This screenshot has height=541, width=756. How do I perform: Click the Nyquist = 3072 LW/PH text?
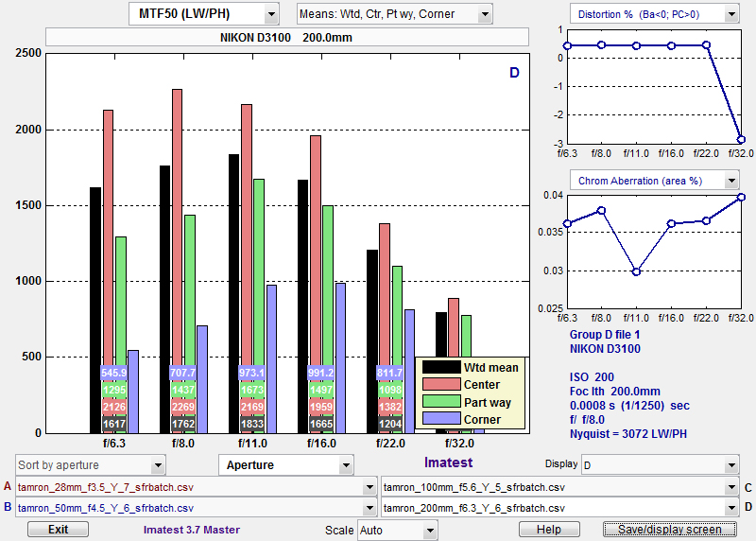(628, 434)
